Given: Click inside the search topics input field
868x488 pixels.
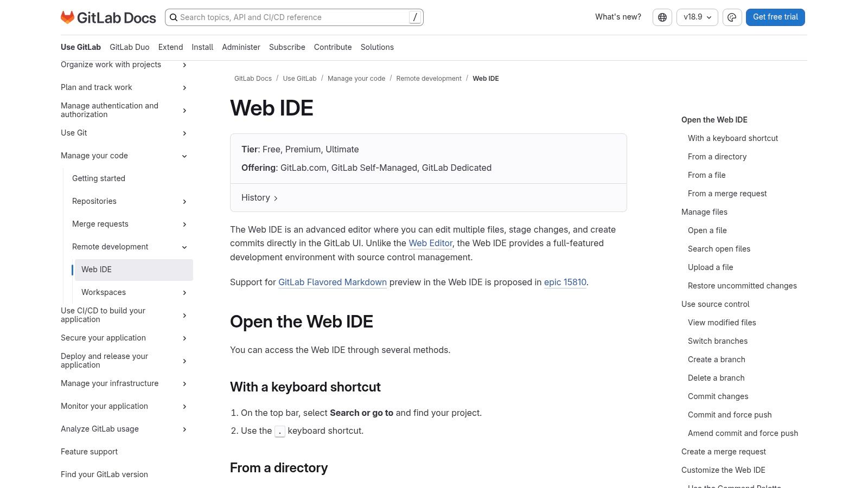Looking at the screenshot, I should tap(293, 17).
